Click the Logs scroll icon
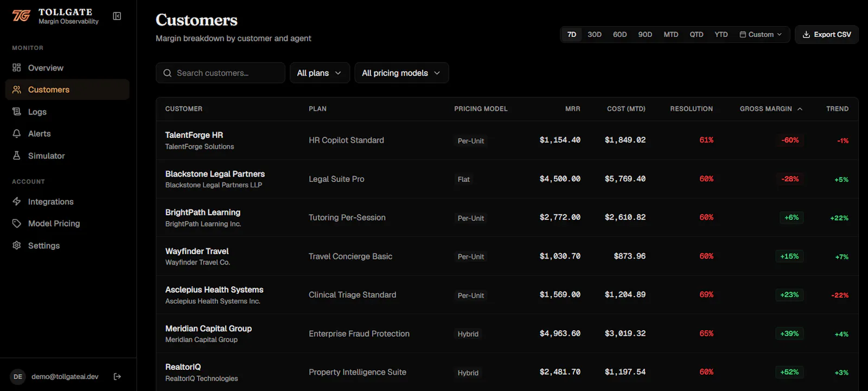Screen dimensions: 868x391 click(x=17, y=111)
